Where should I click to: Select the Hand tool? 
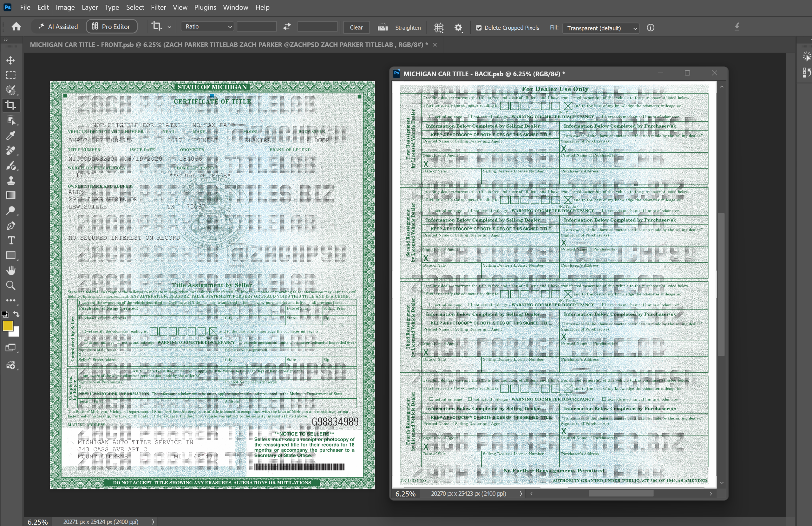[x=10, y=270]
